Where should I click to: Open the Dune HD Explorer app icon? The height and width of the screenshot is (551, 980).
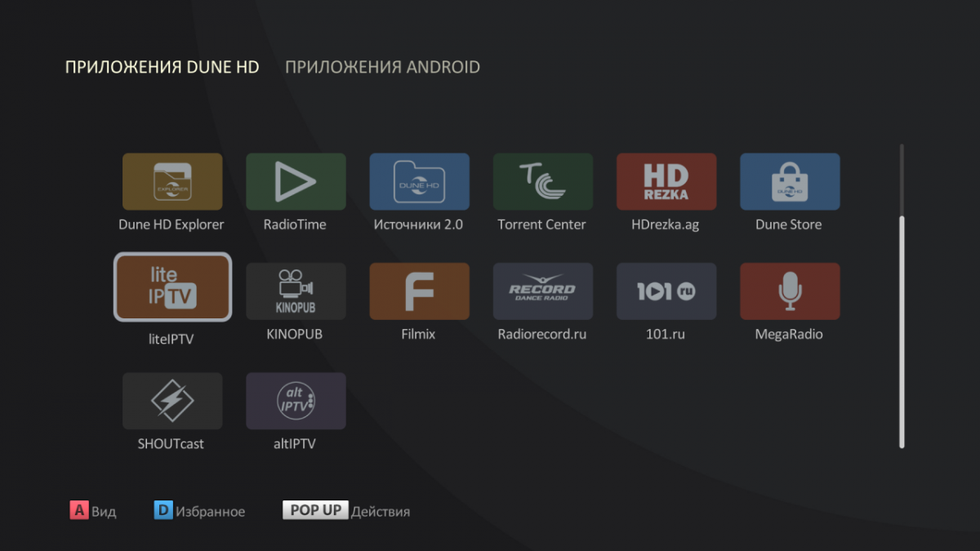coord(172,181)
